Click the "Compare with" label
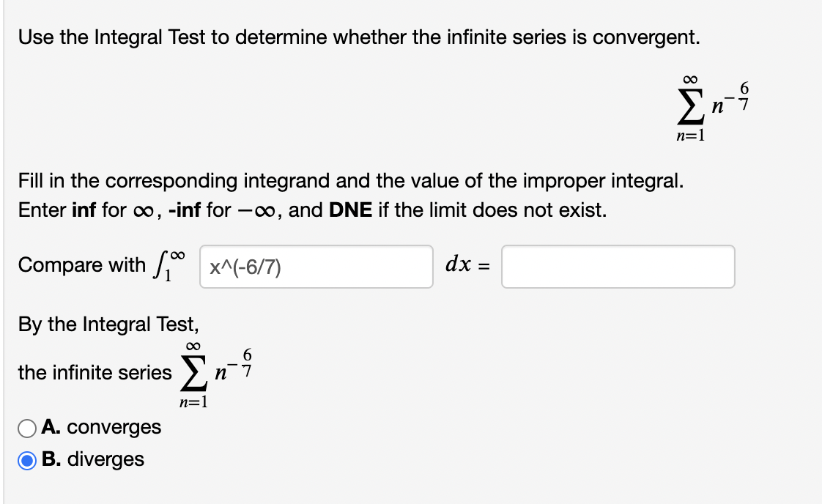The height and width of the screenshot is (504, 822). click(82, 265)
